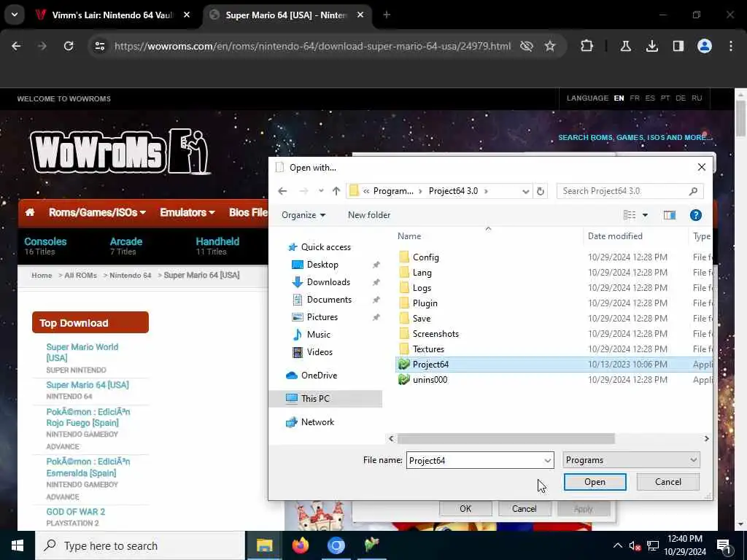Open the view options dropdown arrow
This screenshot has width=747, height=560.
point(645,215)
